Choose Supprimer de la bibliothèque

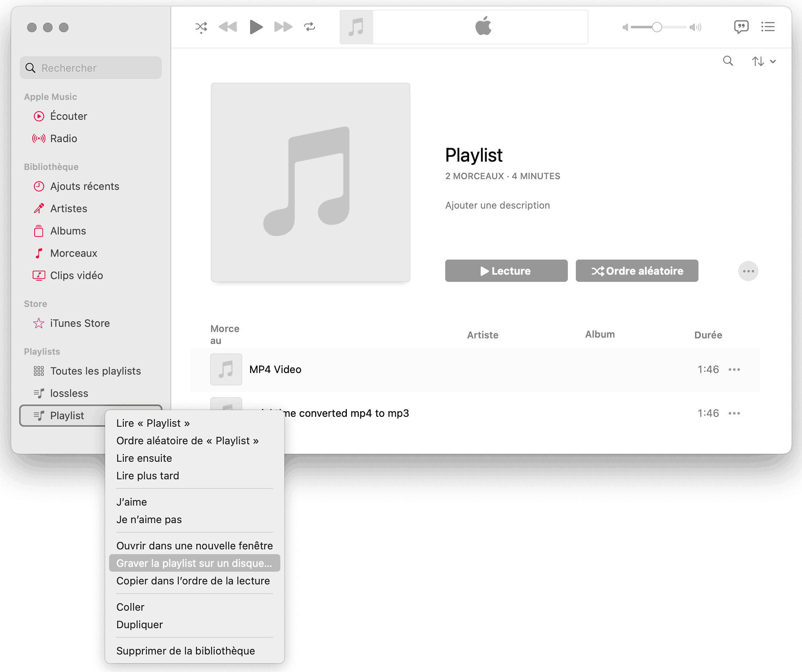tap(194, 651)
